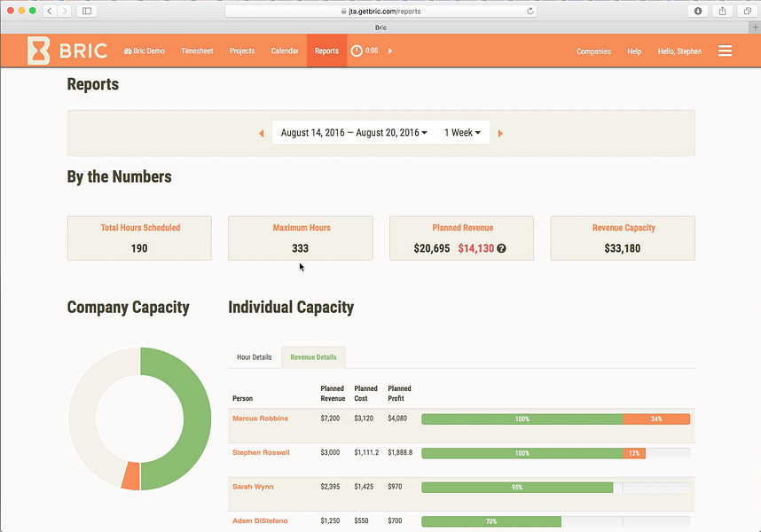The image size is (761, 532).
Task: Click Safari sidebar toggle icon
Action: coord(87,11)
